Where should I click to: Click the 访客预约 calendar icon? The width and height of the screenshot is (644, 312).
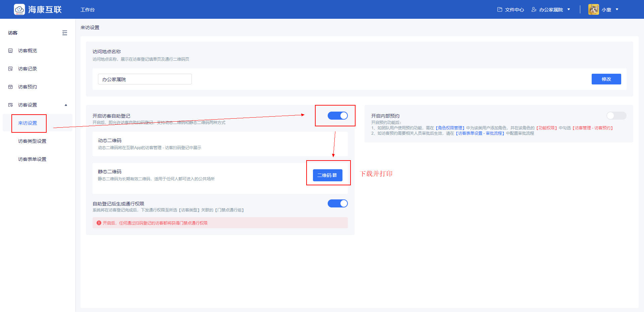click(10, 87)
